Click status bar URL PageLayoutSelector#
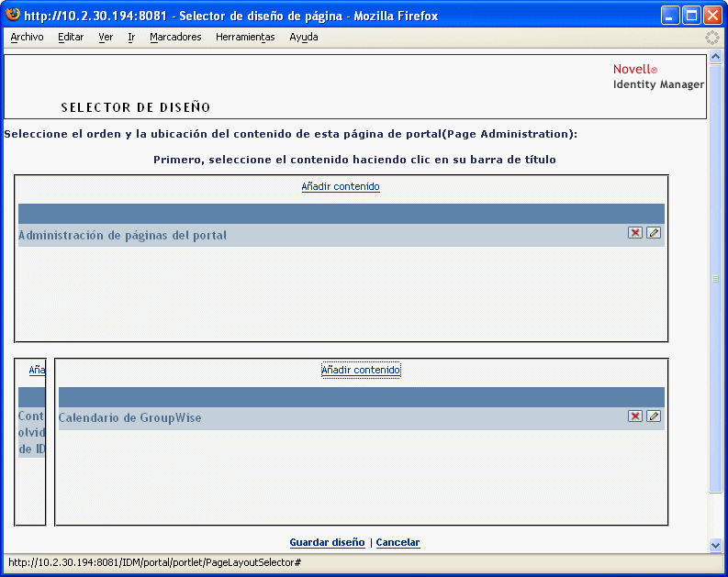 coord(154,562)
